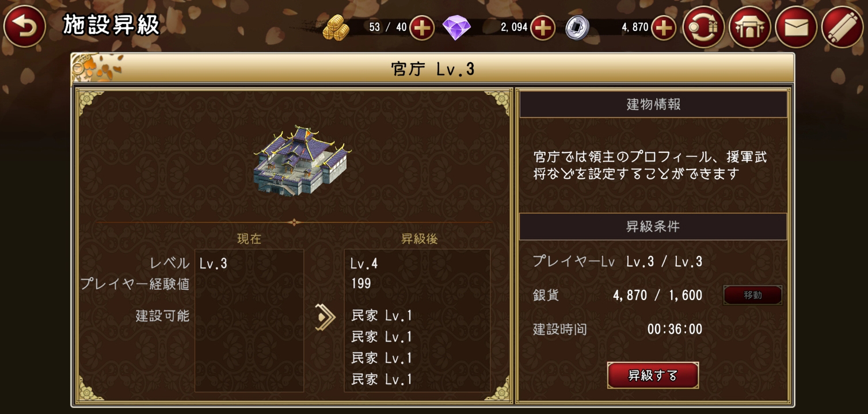The width and height of the screenshot is (868, 414).
Task: Open the scroll icon in top bar
Action: pos(842,27)
